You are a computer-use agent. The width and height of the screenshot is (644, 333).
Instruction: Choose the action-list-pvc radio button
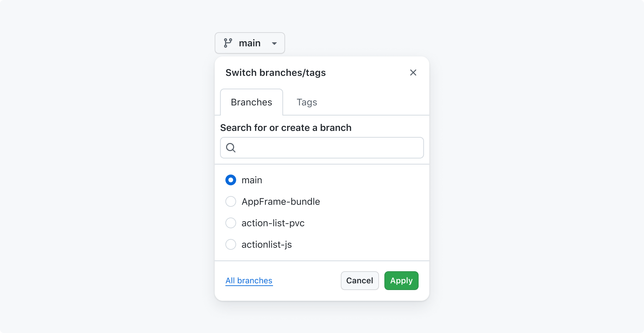[x=231, y=223]
